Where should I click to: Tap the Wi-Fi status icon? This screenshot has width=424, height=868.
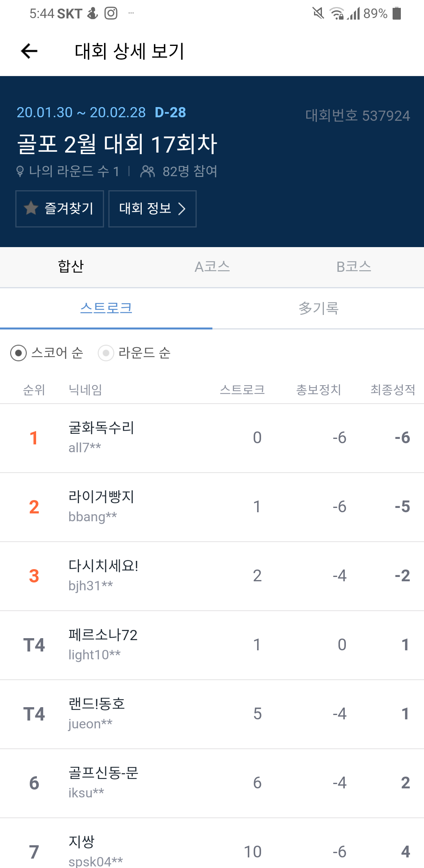337,13
